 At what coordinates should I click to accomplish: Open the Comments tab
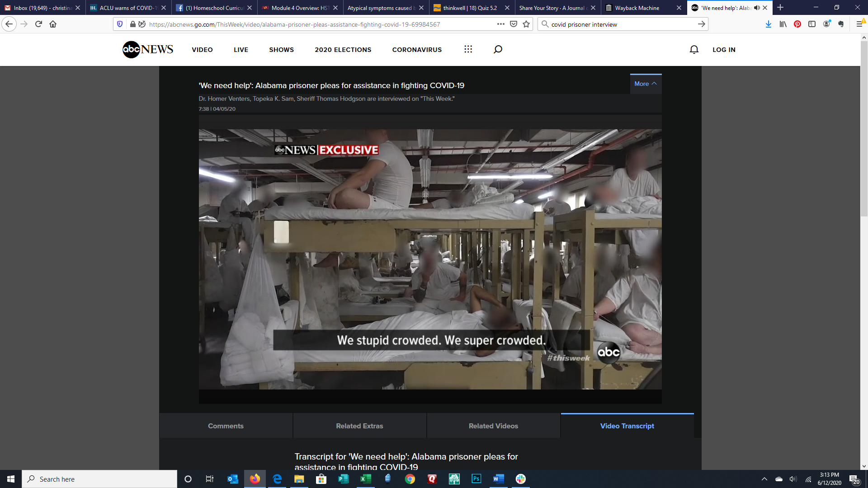pyautogui.click(x=226, y=426)
